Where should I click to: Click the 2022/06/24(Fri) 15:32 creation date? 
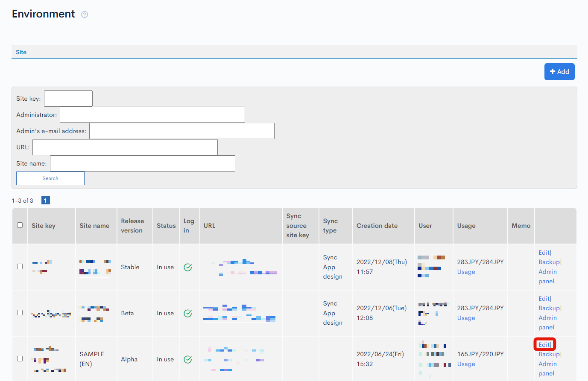[380, 359]
